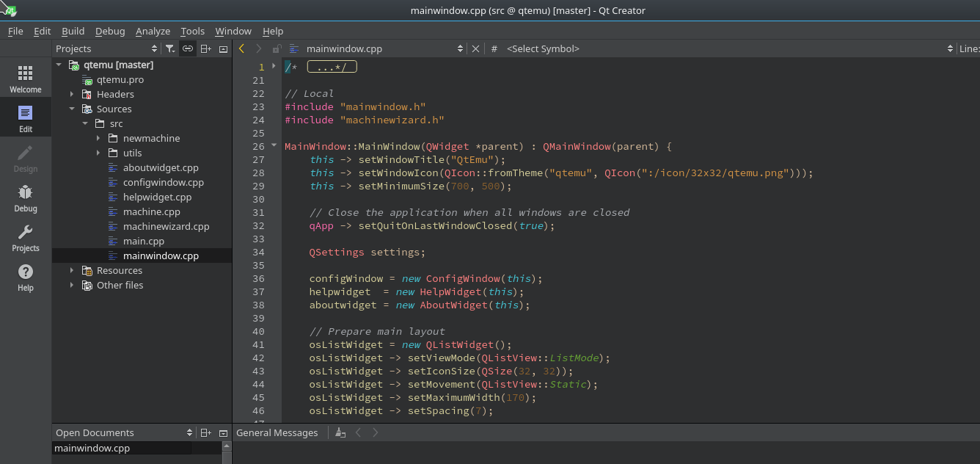The height and width of the screenshot is (464, 980).
Task: Open the Welcome mode
Action: click(x=26, y=78)
